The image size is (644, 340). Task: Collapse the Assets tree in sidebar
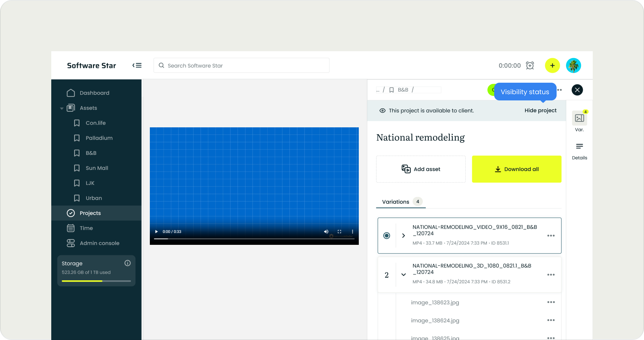pos(62,108)
